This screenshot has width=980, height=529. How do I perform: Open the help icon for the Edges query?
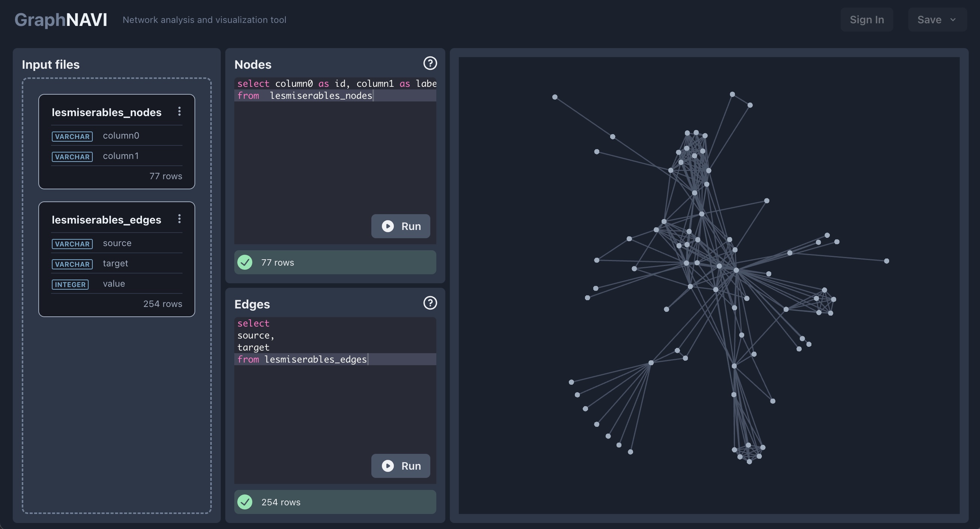click(430, 303)
